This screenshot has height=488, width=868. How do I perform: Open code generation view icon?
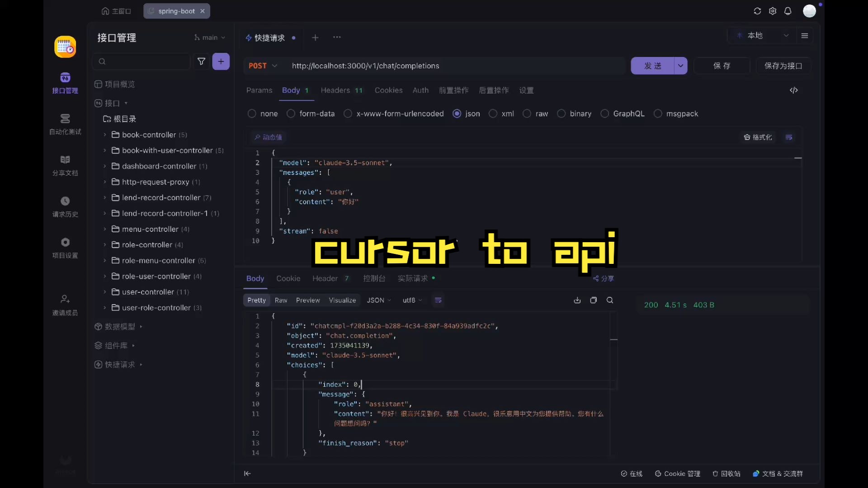[794, 90]
